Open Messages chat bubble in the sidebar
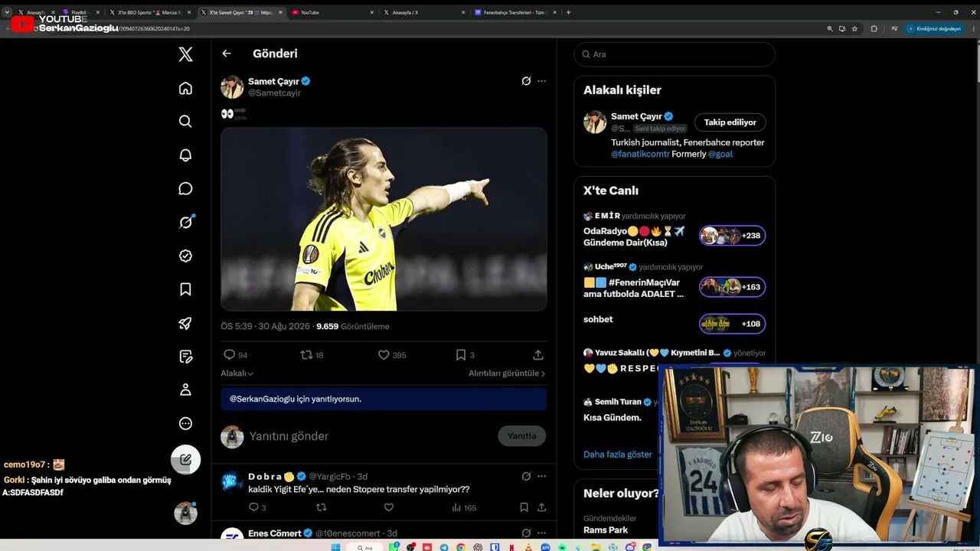This screenshot has height=551, width=980. click(x=185, y=189)
